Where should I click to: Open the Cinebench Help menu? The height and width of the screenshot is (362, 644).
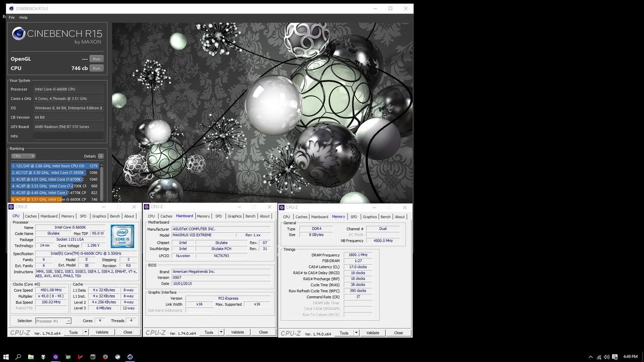point(23,17)
